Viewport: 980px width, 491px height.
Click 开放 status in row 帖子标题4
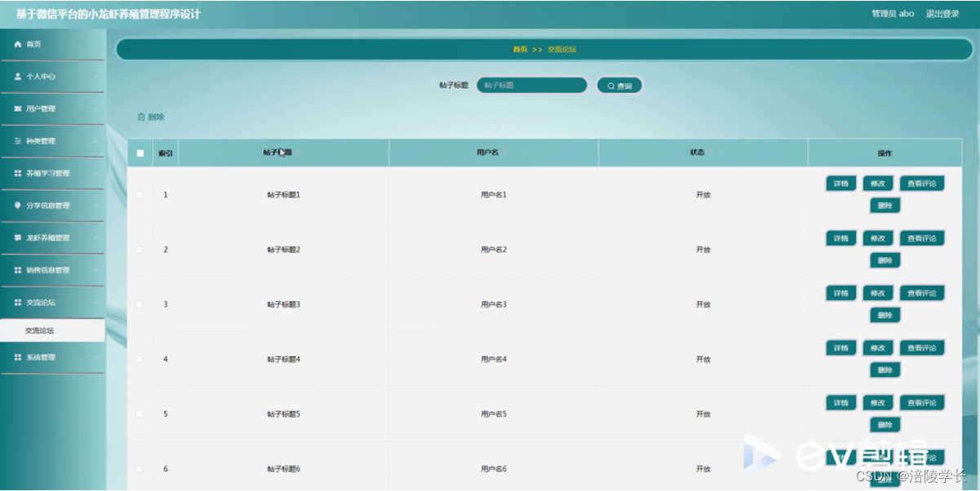click(x=703, y=359)
